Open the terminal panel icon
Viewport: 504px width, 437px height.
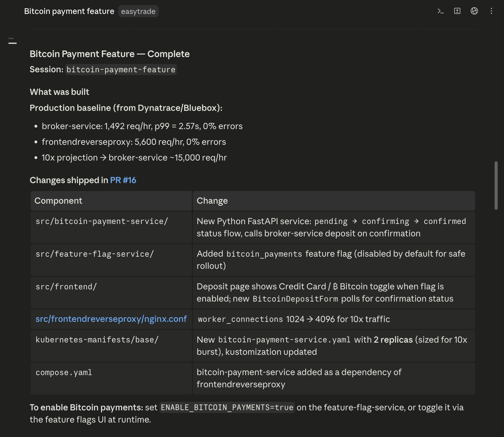click(441, 11)
